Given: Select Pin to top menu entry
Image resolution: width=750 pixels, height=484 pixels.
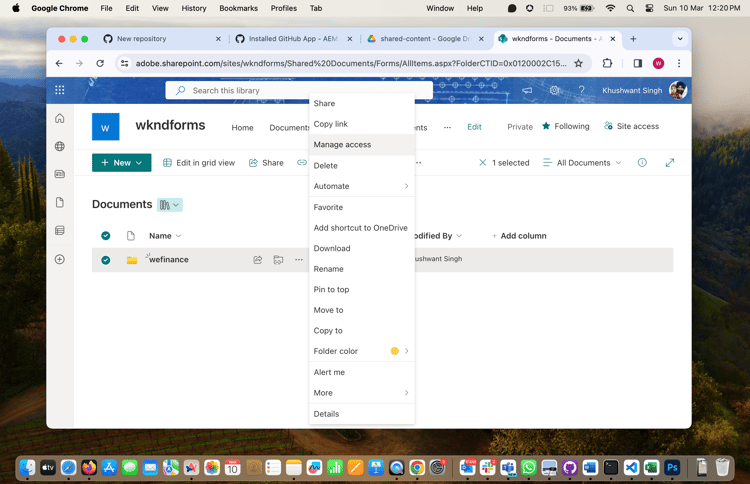Looking at the screenshot, I should coord(362,289).
